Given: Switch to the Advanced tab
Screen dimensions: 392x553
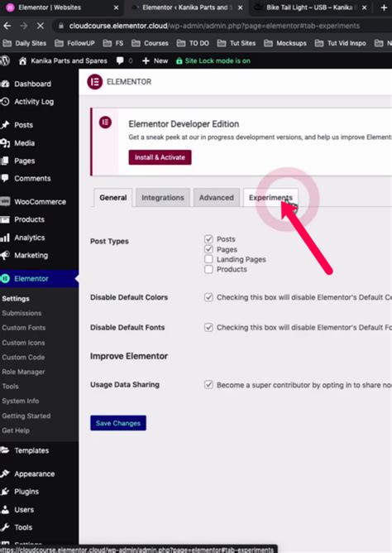Looking at the screenshot, I should coord(216,198).
